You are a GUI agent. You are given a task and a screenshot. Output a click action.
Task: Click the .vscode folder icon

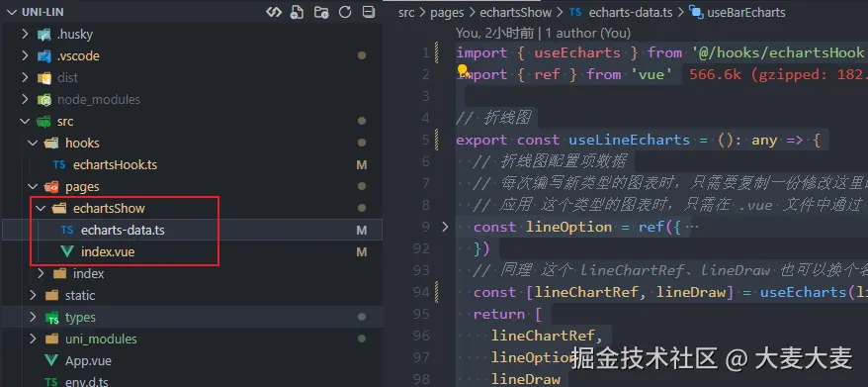(x=43, y=56)
